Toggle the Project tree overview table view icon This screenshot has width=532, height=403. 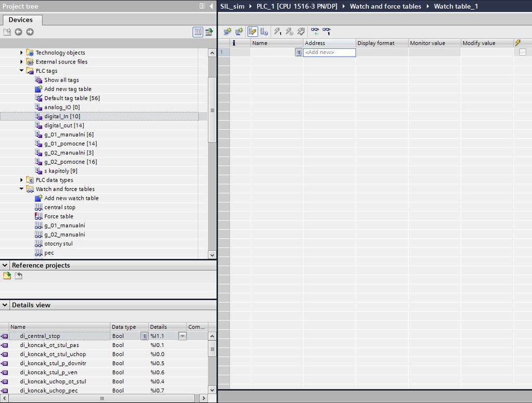pyautogui.click(x=198, y=32)
